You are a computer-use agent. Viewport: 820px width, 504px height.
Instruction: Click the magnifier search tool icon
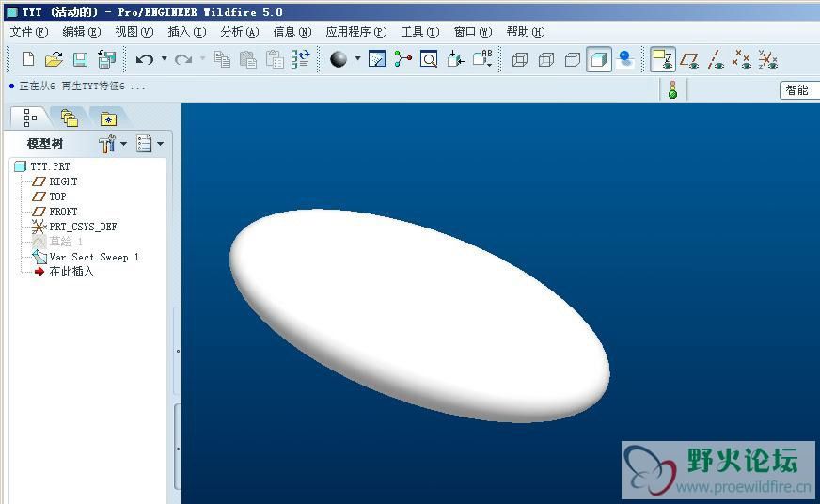tap(429, 59)
